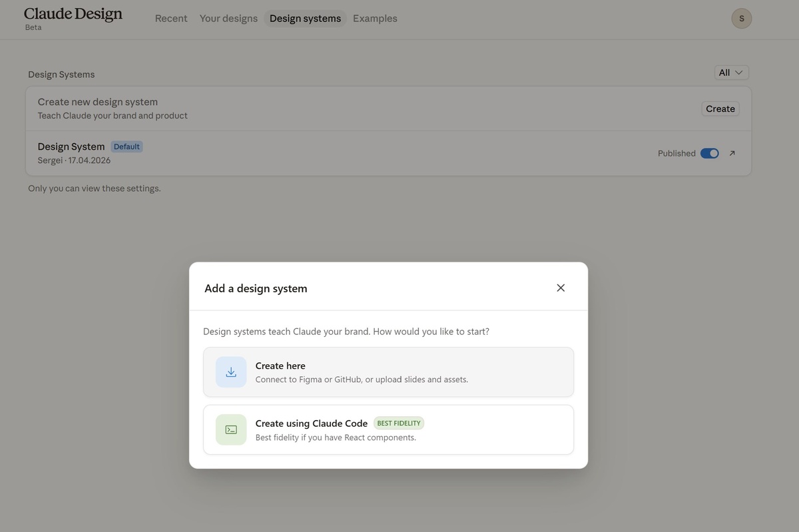
Task: Click the Create new design system title
Action: pos(98,102)
